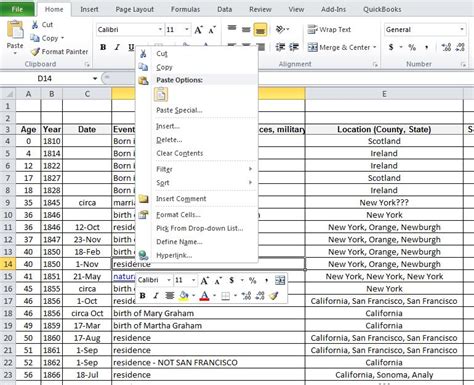Click Format Painter brush on the mini toolbar

[x=274, y=296]
